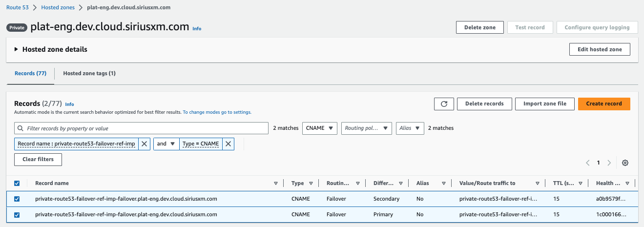
Task: Click the Type = CNAME filter chip text
Action: click(x=201, y=144)
